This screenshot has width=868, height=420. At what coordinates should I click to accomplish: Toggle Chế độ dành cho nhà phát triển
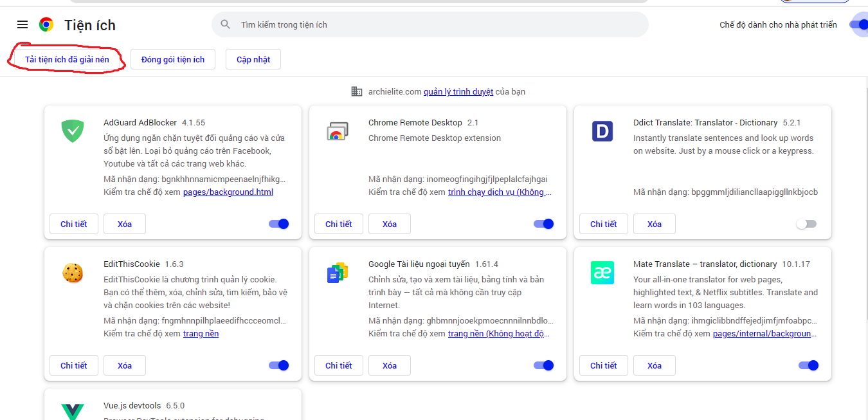859,24
